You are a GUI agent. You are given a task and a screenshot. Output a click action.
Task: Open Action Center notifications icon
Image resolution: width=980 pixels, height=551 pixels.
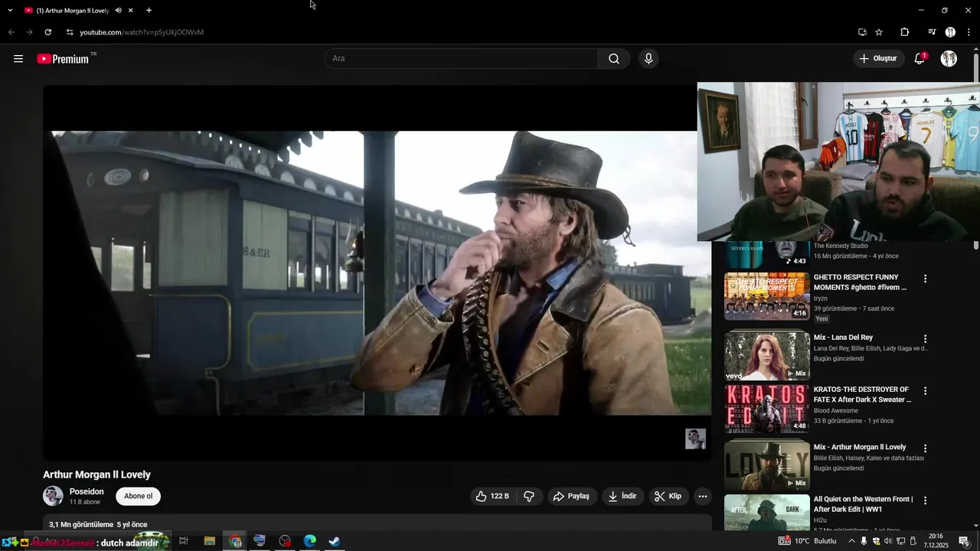click(x=964, y=541)
